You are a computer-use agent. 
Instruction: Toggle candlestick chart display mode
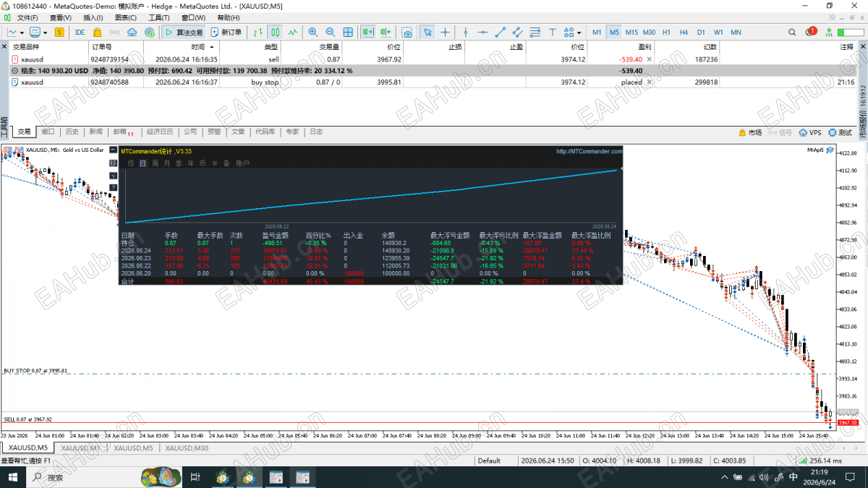click(x=276, y=32)
